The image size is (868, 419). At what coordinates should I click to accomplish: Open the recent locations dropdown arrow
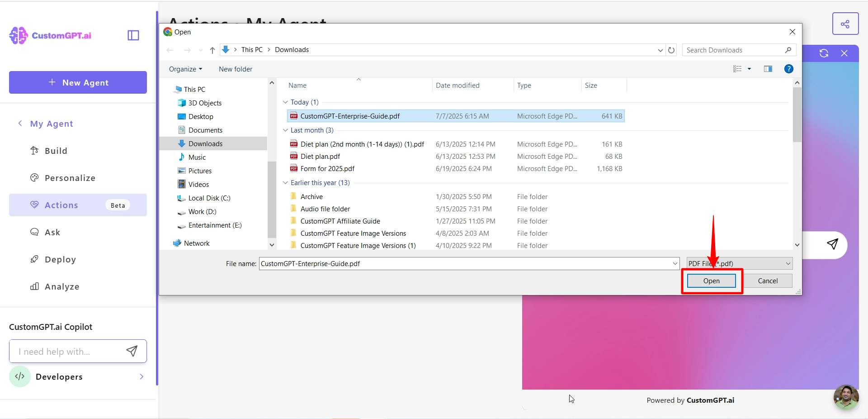point(201,50)
